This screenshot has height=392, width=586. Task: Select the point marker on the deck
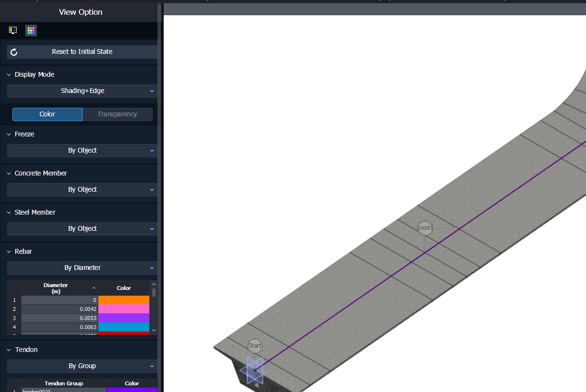(425, 228)
